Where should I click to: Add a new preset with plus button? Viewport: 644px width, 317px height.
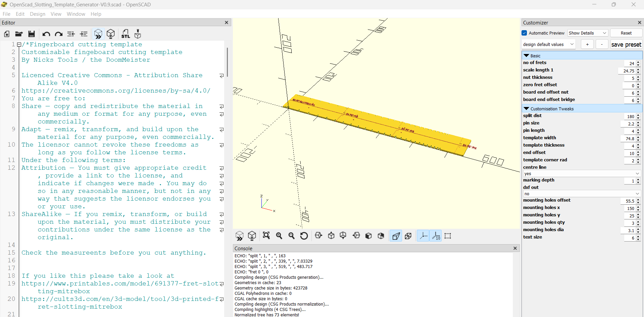pyautogui.click(x=587, y=44)
